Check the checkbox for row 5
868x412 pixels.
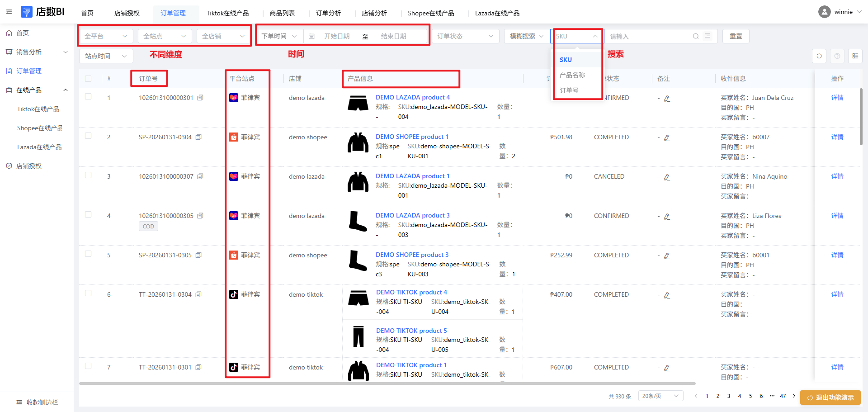88,254
